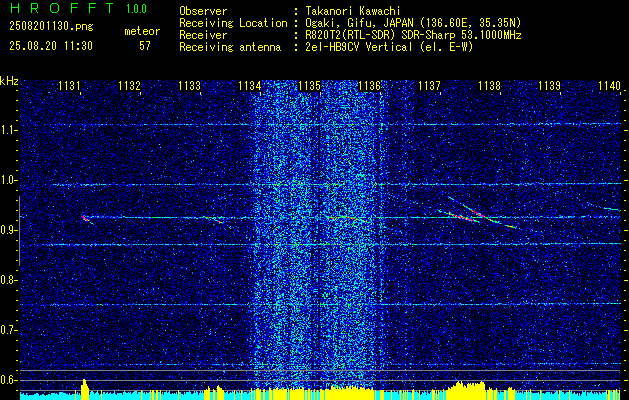The width and height of the screenshot is (629, 400).
Task: Click the 1137 time axis label
Action: tap(429, 85)
